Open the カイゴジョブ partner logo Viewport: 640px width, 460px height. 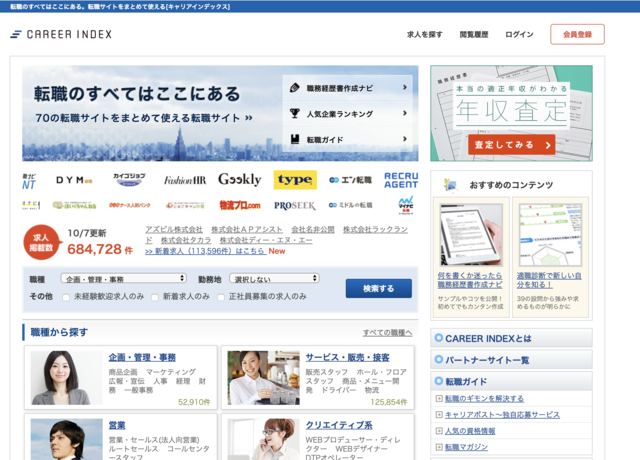(x=129, y=180)
